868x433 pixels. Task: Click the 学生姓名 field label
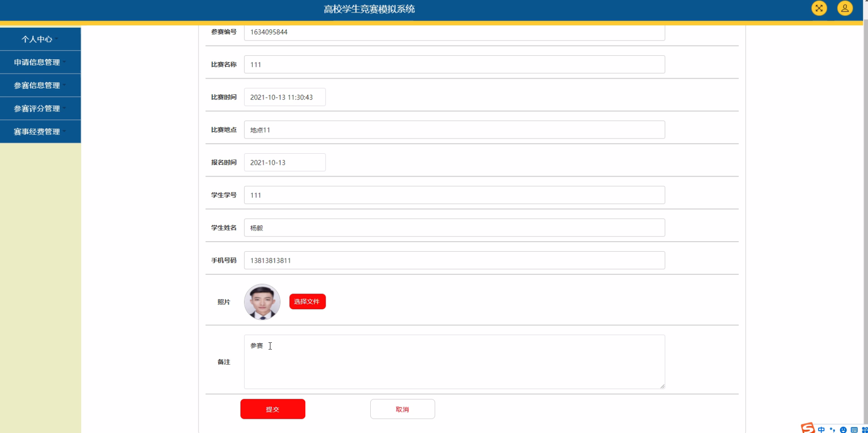point(224,228)
